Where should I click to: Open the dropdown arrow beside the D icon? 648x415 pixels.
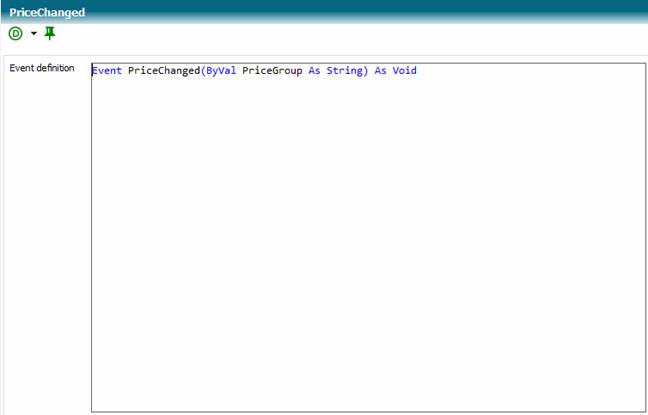click(34, 33)
